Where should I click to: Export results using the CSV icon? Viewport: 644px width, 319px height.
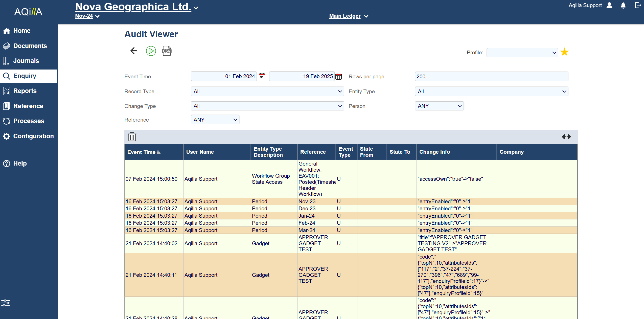click(167, 51)
